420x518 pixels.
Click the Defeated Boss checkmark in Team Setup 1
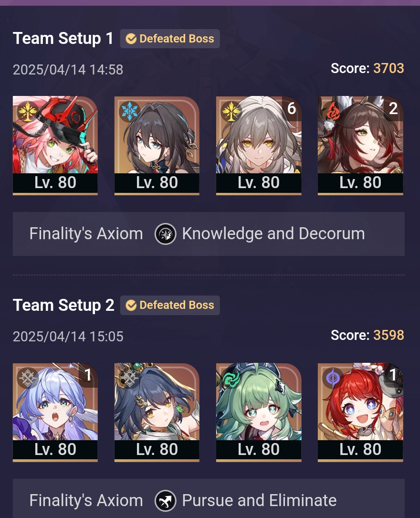pyautogui.click(x=131, y=39)
